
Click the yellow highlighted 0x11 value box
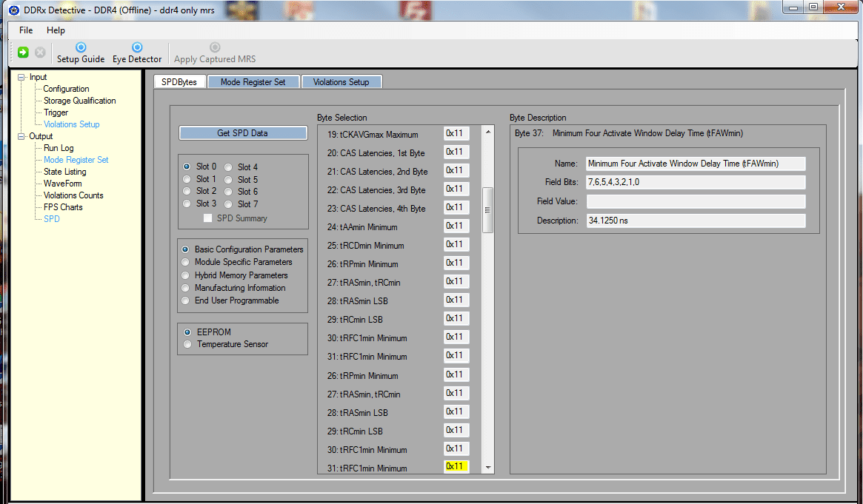pyautogui.click(x=456, y=467)
